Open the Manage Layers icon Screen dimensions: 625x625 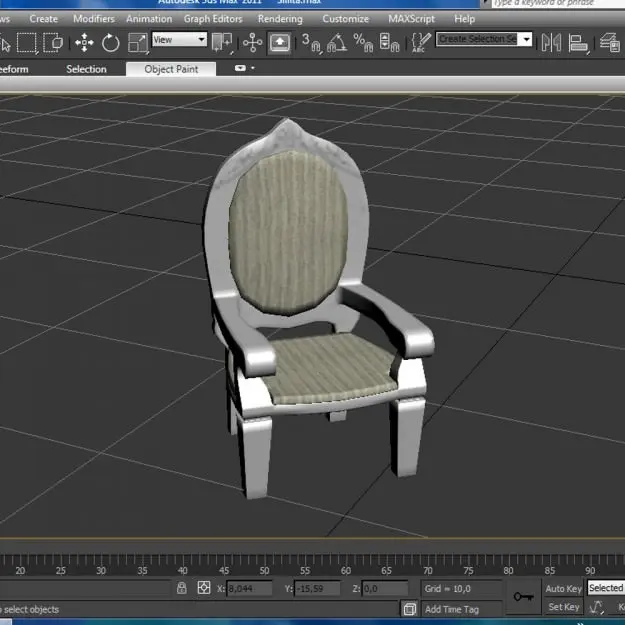[610, 42]
